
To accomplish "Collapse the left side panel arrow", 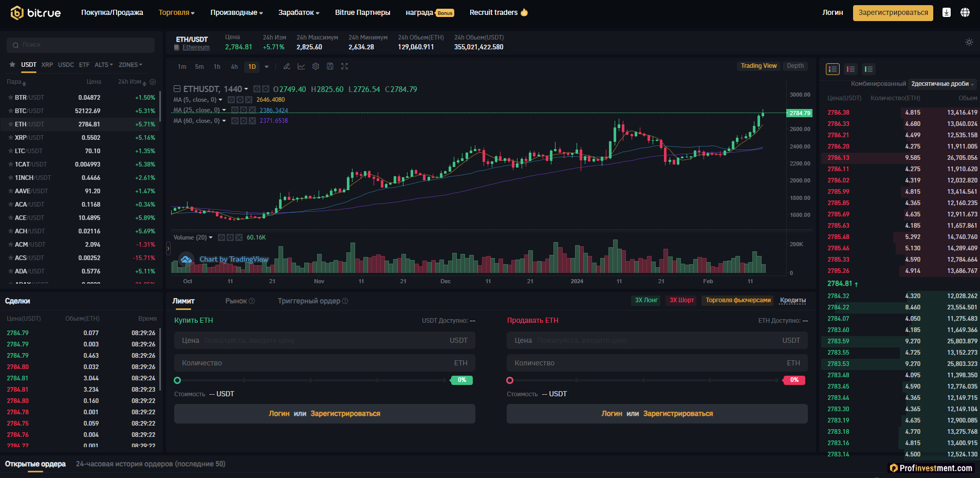I will coord(168,249).
